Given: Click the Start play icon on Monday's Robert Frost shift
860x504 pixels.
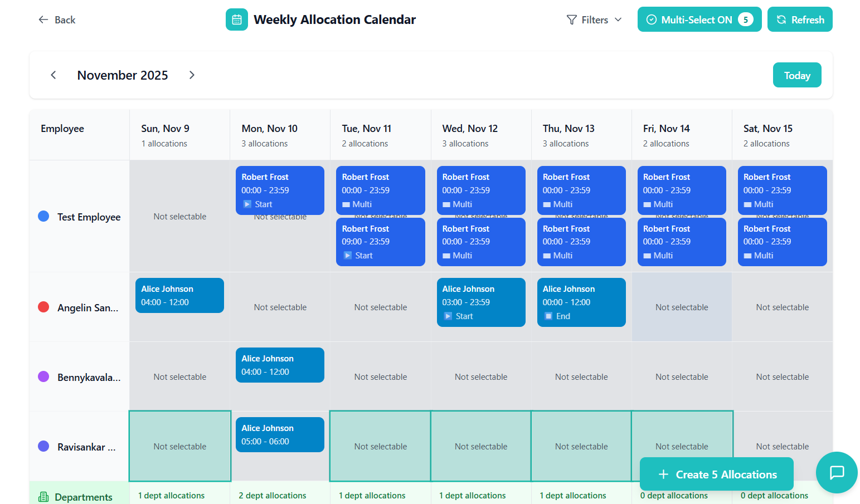Looking at the screenshot, I should [x=247, y=204].
